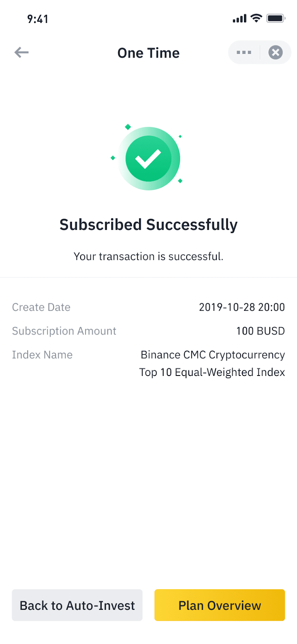Tap the 2019-10-28 20:00 date value
This screenshot has height=644, width=297.
click(242, 307)
